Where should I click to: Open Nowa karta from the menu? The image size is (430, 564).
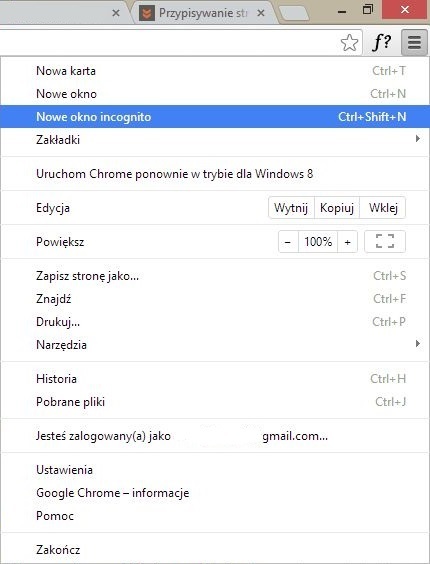pos(215,71)
